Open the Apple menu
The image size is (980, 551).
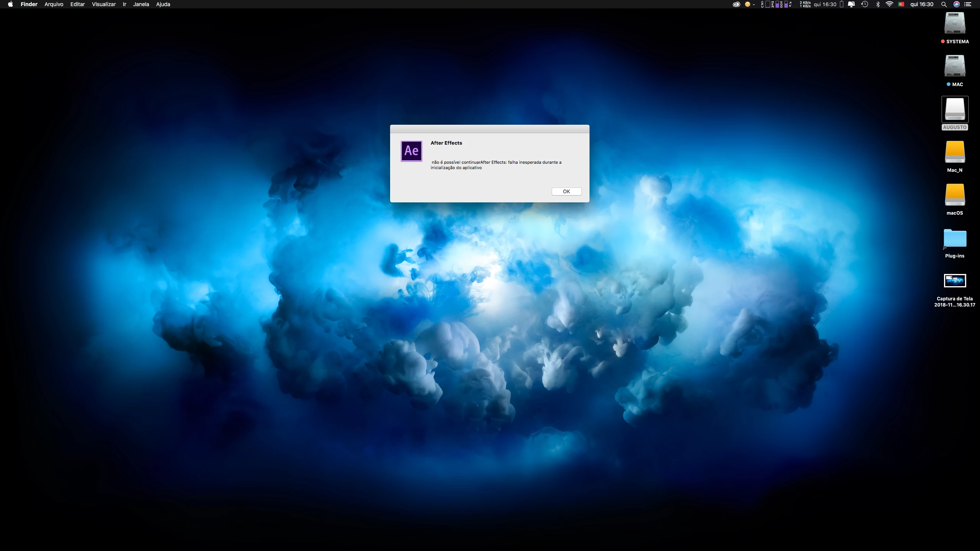click(10, 4)
